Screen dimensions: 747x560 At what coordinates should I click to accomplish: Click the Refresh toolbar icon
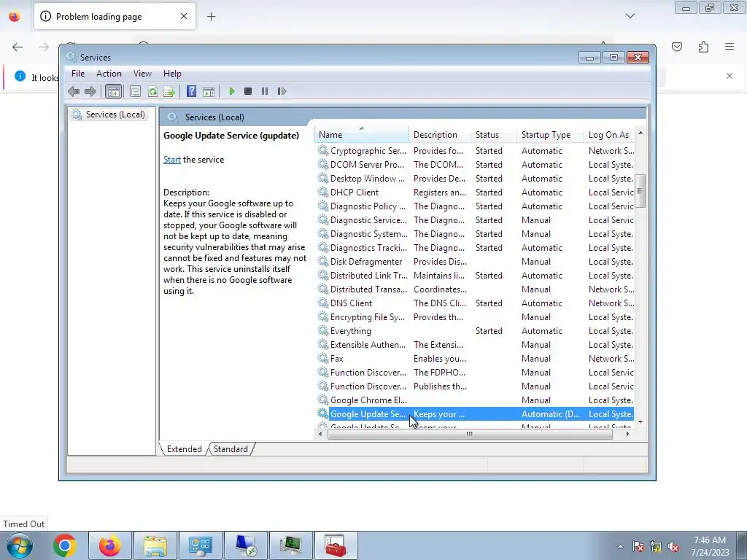[x=152, y=91]
